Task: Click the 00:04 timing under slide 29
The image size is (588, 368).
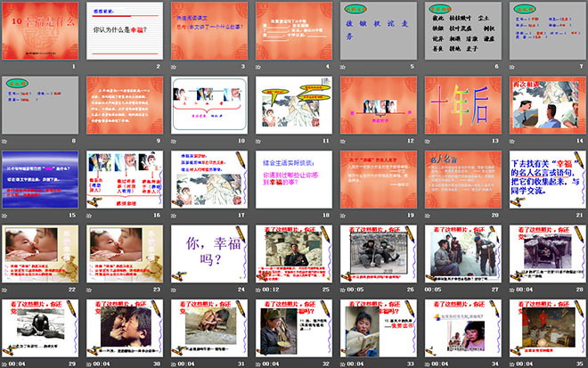Action: click(17, 364)
